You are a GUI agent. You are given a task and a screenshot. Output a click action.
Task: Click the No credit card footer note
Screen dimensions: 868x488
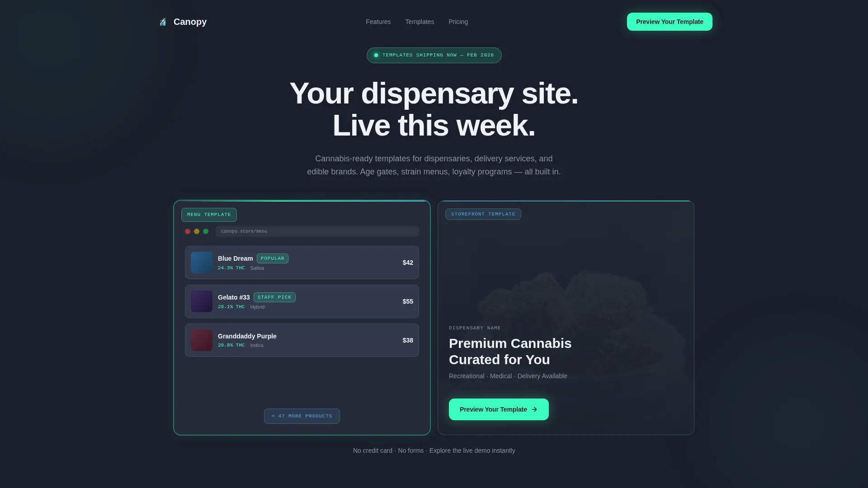(434, 450)
